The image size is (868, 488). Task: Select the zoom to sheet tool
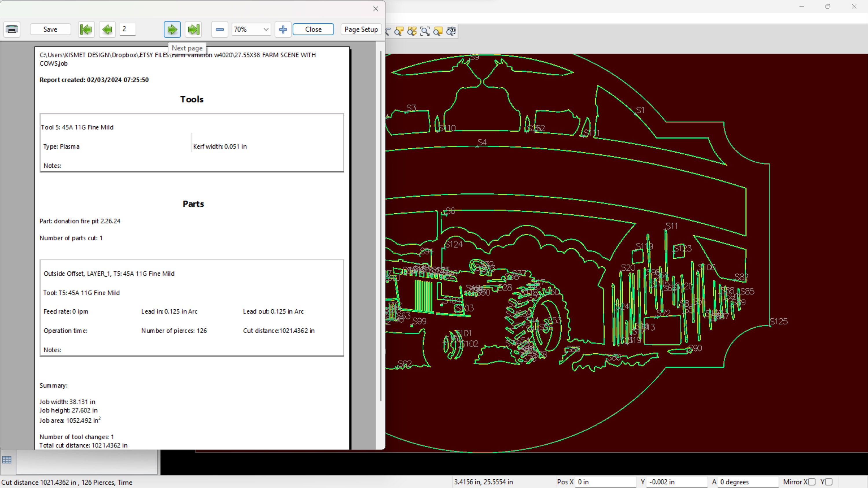tap(438, 31)
